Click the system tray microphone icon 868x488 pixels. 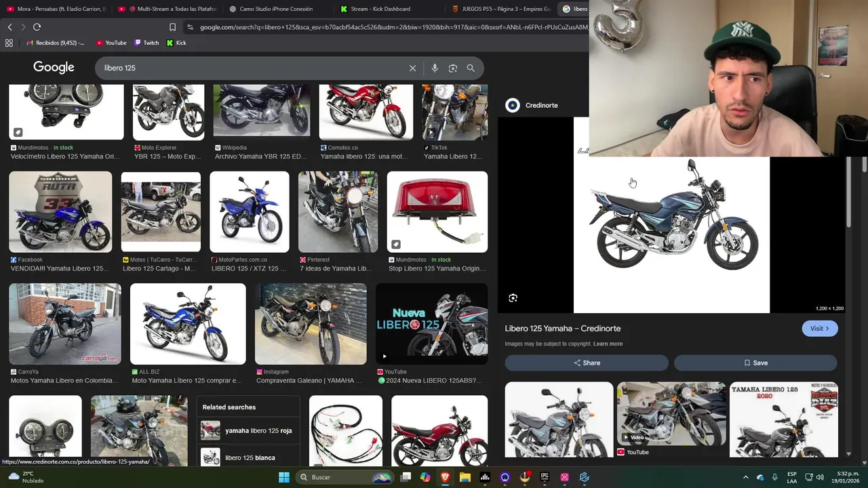[x=774, y=477]
